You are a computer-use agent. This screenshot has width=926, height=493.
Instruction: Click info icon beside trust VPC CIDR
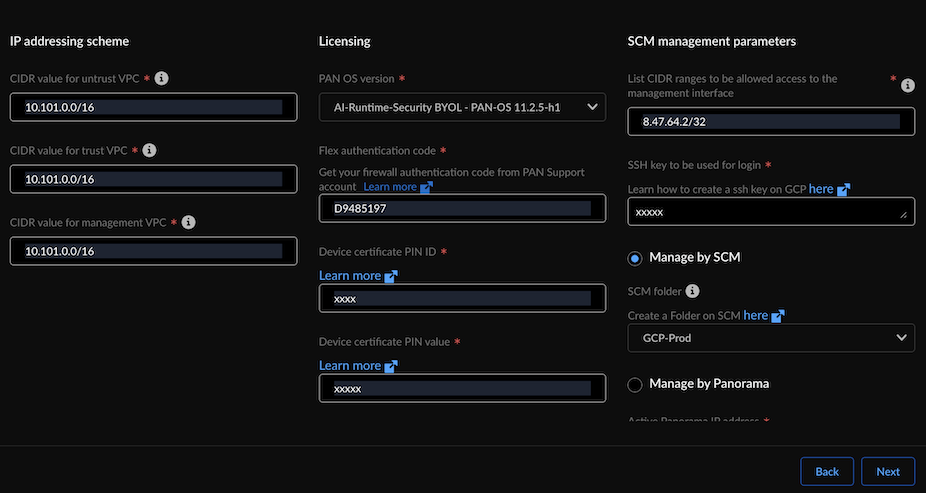tap(149, 150)
